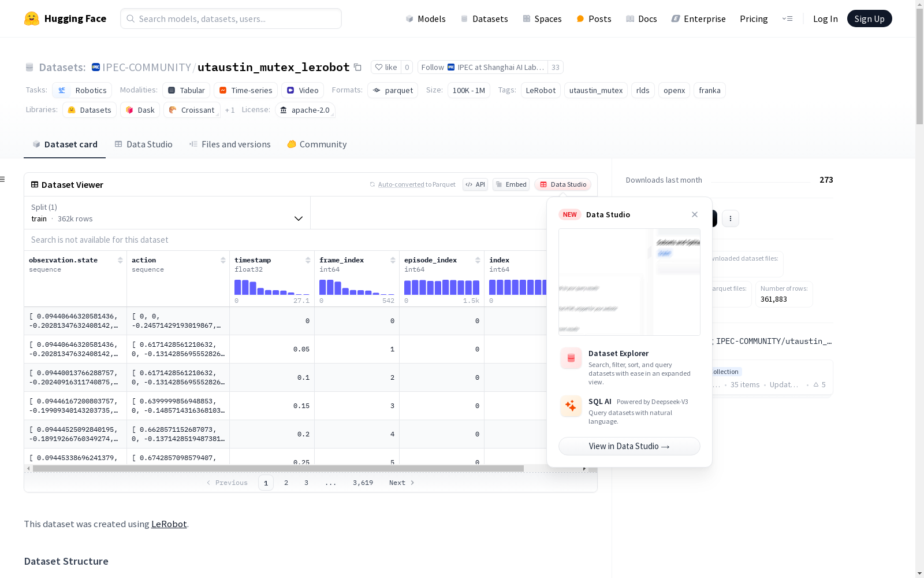Click the episode_index histogram bars
Viewport: 924px width, 578px height.
point(441,287)
